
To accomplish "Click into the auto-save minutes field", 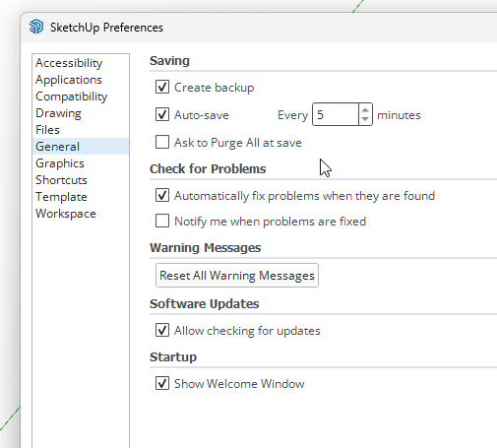I will click(336, 114).
